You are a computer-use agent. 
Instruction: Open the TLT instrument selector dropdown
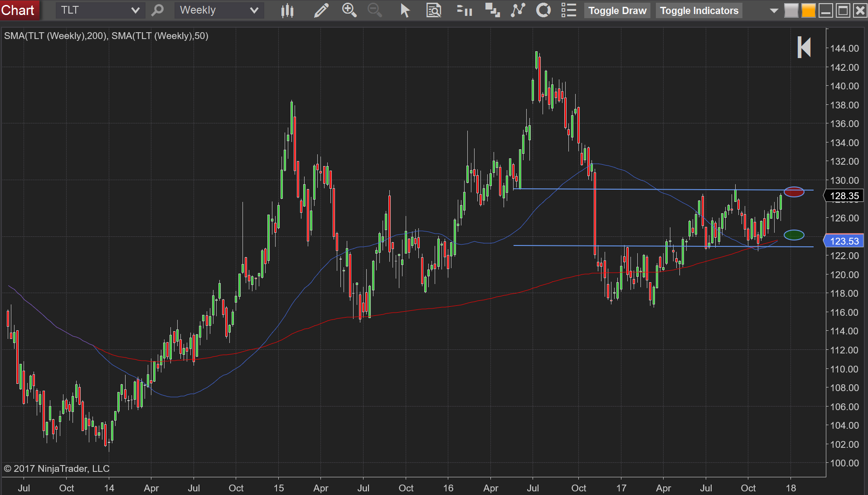[x=100, y=10]
